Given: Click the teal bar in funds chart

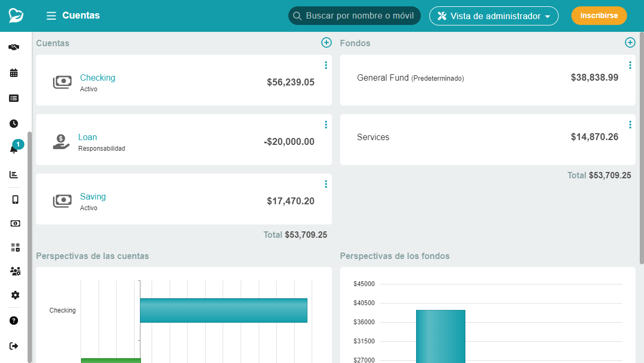Looking at the screenshot, I should pos(440,336).
